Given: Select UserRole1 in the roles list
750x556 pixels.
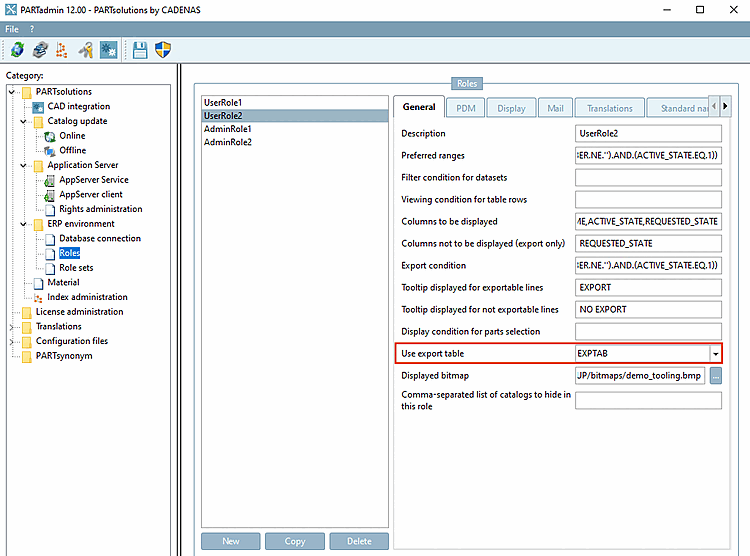Looking at the screenshot, I should coord(295,102).
